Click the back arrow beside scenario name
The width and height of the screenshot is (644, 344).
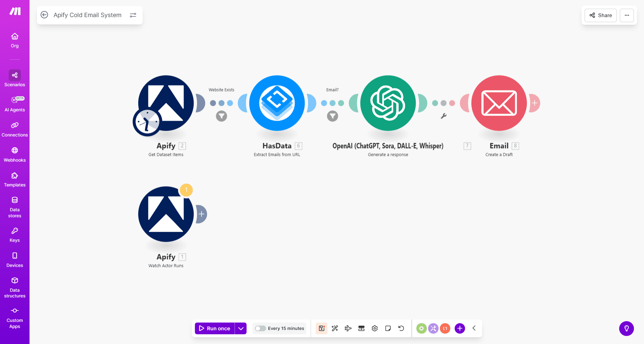click(44, 15)
